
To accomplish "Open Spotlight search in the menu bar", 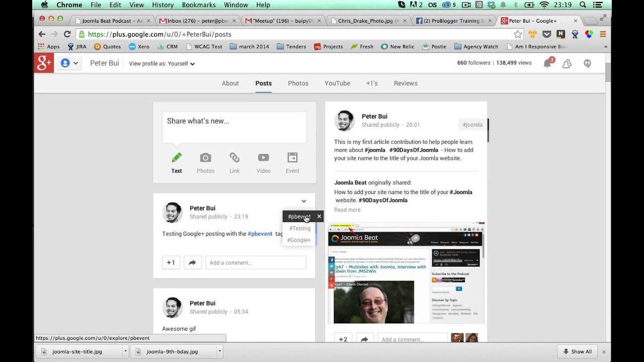I will [583, 5].
